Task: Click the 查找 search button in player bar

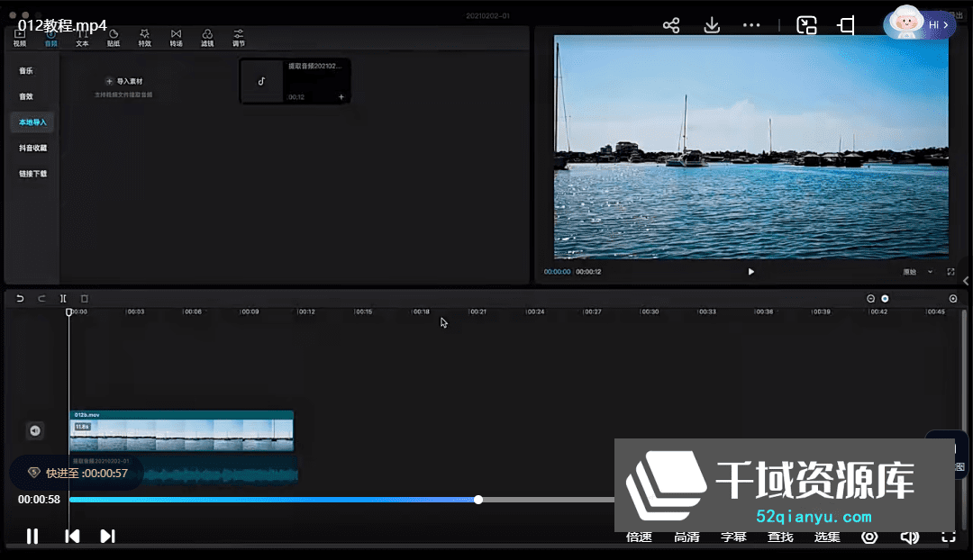Action: pos(780,537)
